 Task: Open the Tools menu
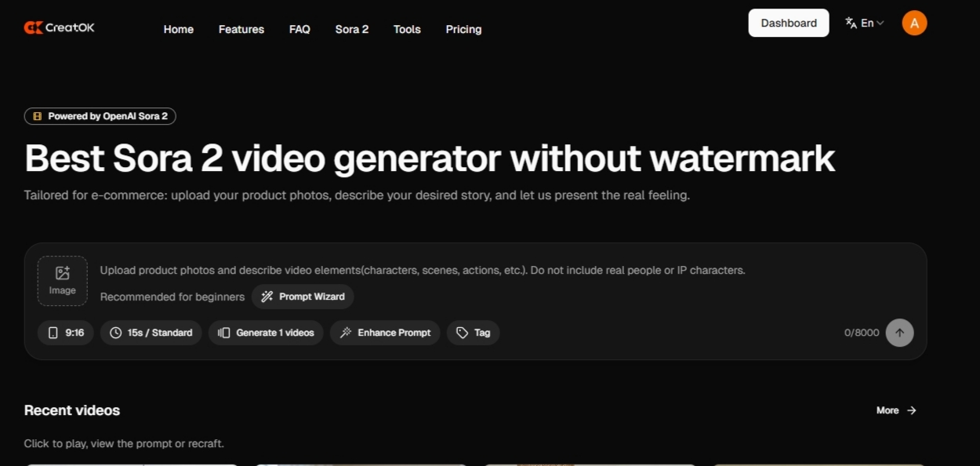(x=407, y=29)
